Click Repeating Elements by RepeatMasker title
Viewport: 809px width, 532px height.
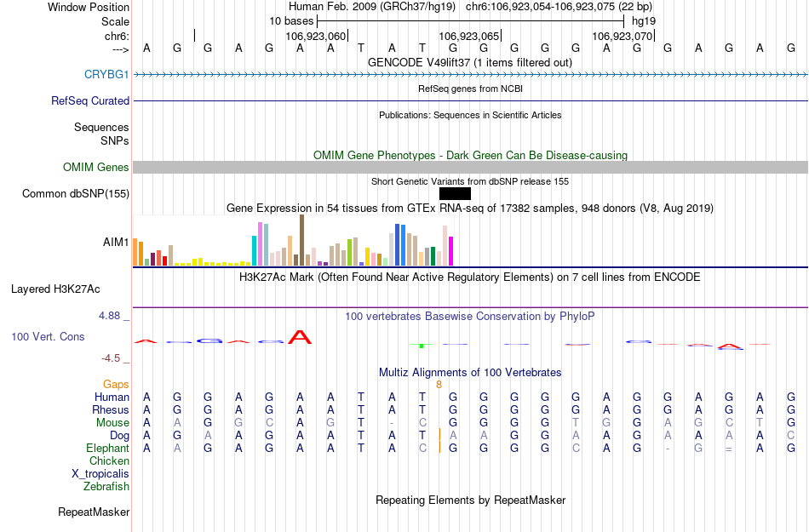point(470,501)
